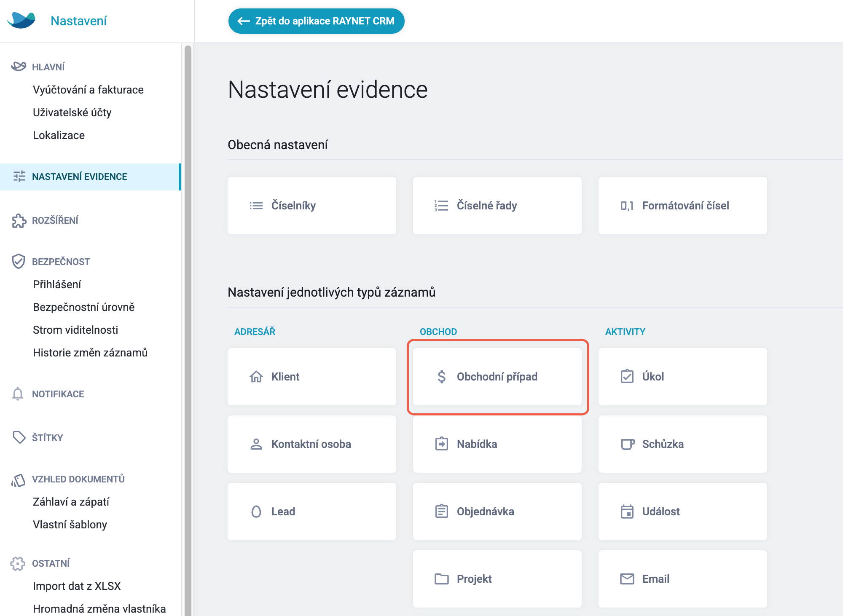Click the tag icon beside Štítky
Image resolution: width=843 pixels, height=616 pixels.
point(19,437)
